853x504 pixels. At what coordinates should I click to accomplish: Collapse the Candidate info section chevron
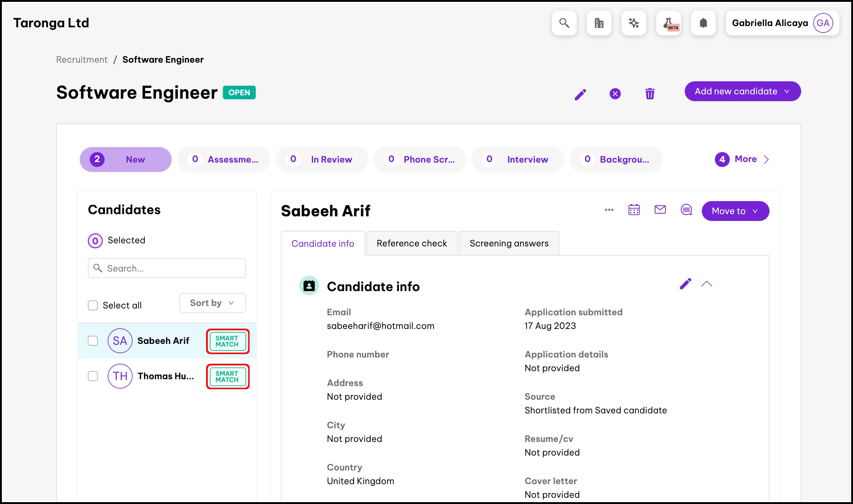pyautogui.click(x=706, y=284)
